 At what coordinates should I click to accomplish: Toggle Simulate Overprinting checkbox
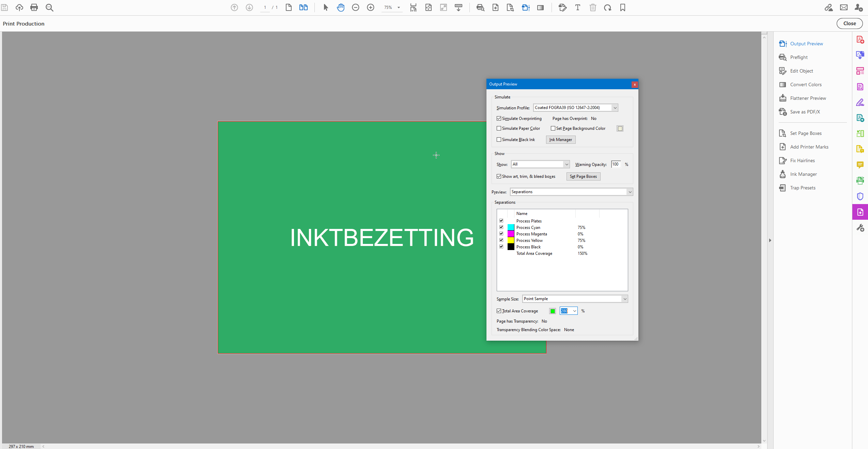pos(499,119)
